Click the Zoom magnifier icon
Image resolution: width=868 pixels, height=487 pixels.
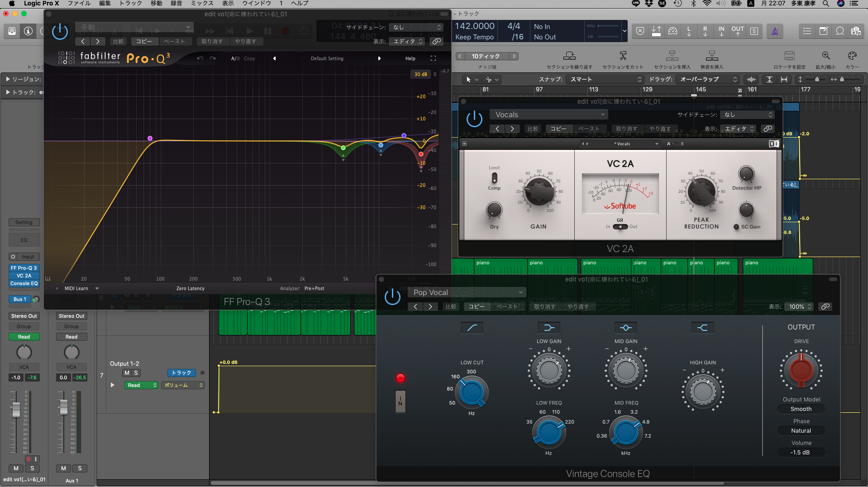pyautogui.click(x=826, y=56)
